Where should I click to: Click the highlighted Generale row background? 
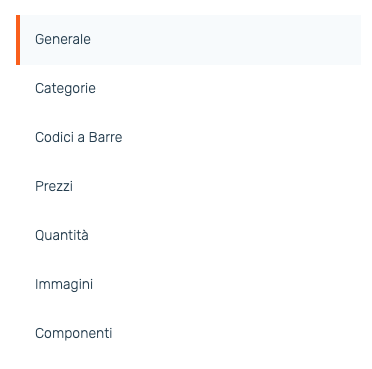190,40
